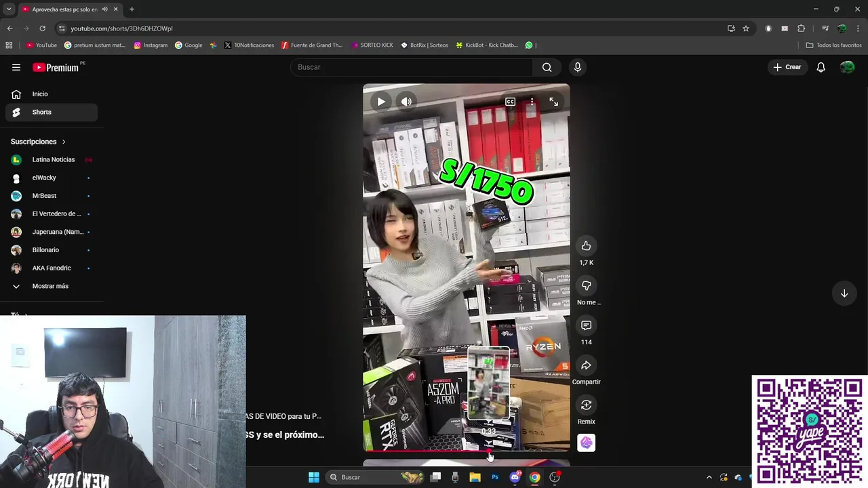The width and height of the screenshot is (868, 488).
Task: Open the YouTube bookmark
Action: [41, 45]
